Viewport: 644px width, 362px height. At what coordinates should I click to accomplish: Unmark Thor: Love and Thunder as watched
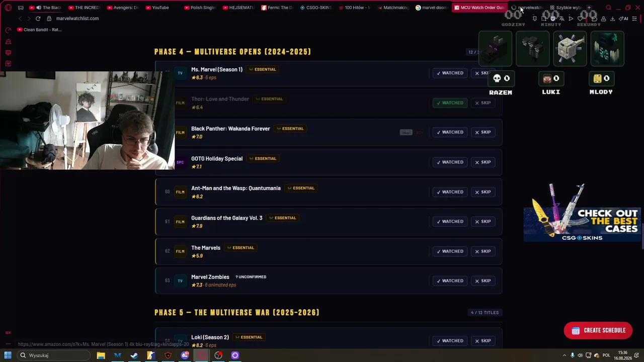(x=450, y=103)
